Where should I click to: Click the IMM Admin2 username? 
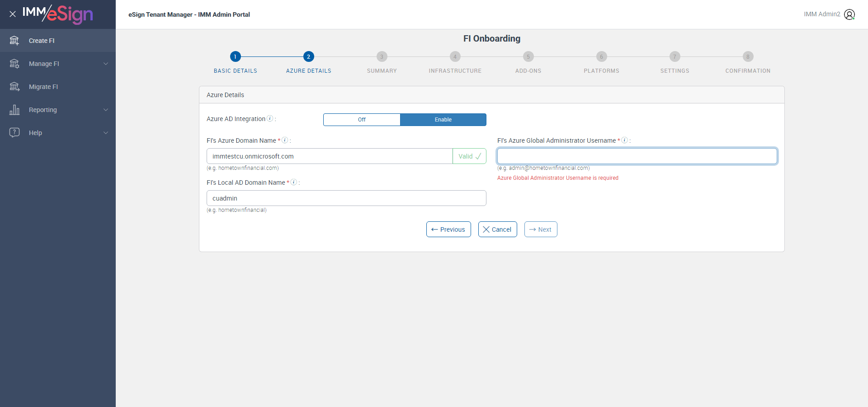point(822,14)
